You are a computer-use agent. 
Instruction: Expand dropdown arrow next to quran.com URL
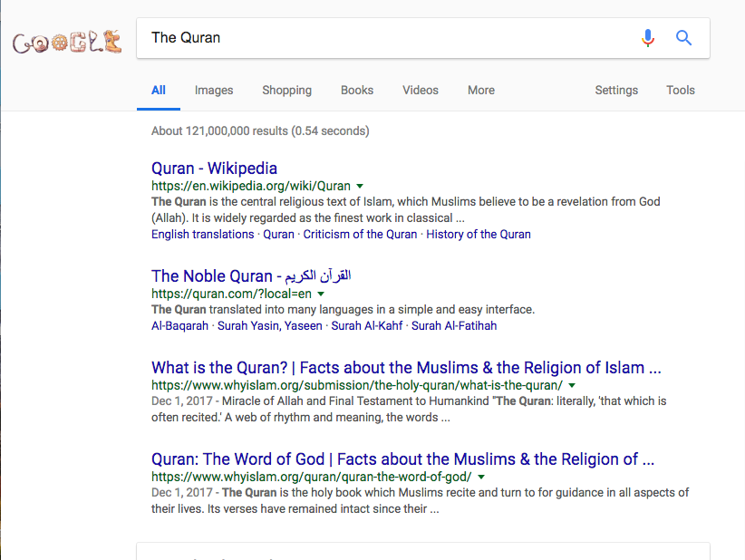click(x=321, y=294)
